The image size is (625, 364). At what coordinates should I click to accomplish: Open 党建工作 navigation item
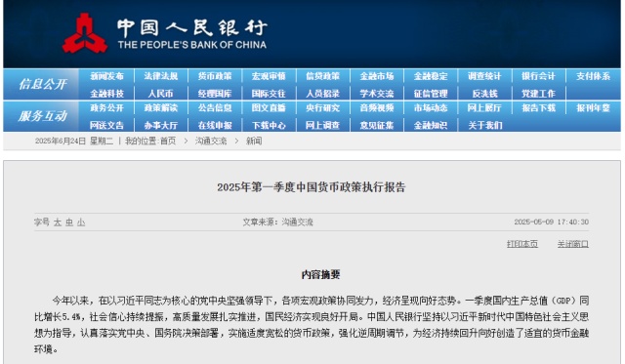click(538, 94)
